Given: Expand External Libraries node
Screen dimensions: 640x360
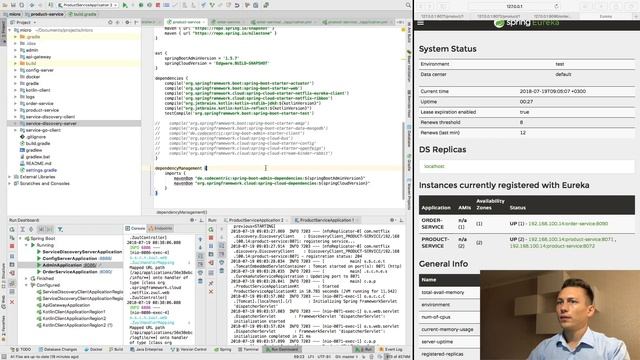Looking at the screenshot, I should point(10,177).
